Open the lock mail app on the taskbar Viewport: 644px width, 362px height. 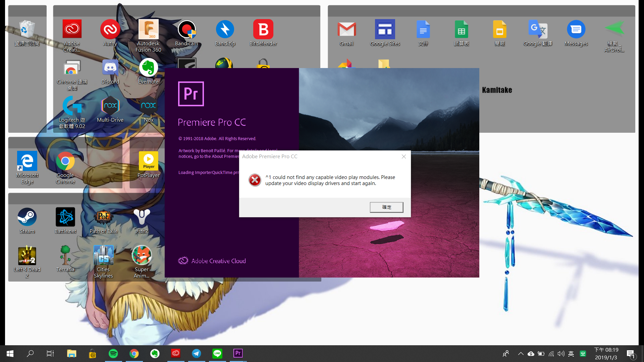pos(93,353)
